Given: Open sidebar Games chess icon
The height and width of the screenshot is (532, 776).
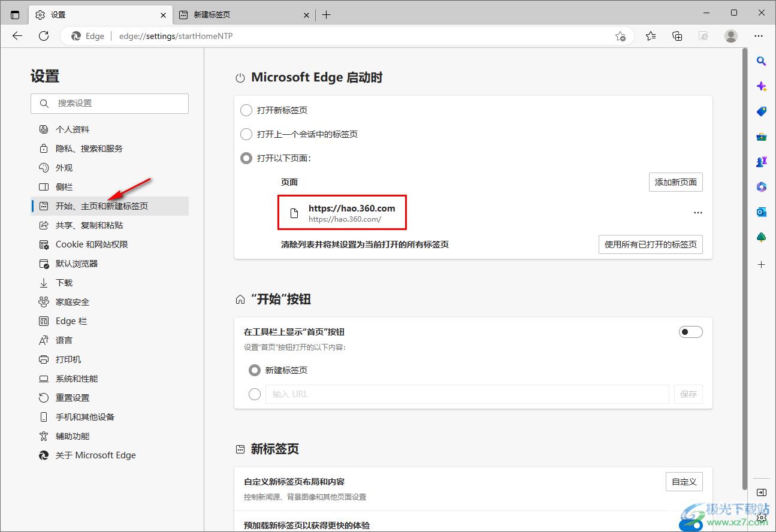Looking at the screenshot, I should pyautogui.click(x=761, y=162).
